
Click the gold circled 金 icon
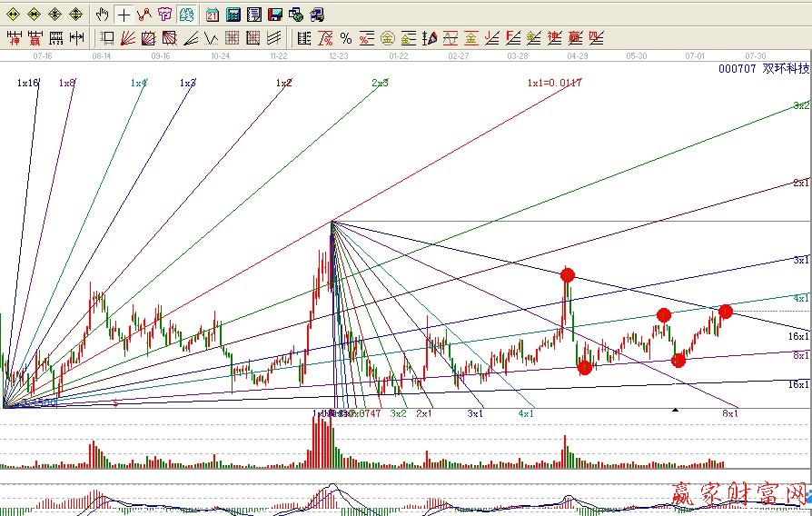388,38
